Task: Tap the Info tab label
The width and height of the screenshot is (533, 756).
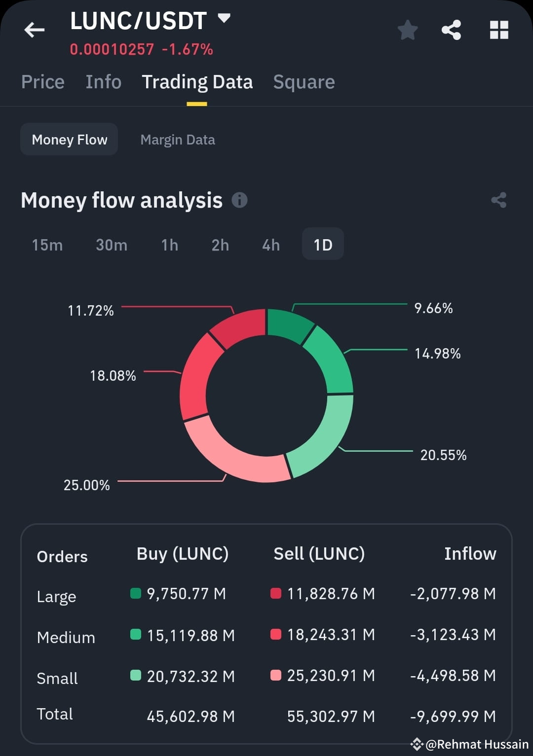Action: pos(103,82)
